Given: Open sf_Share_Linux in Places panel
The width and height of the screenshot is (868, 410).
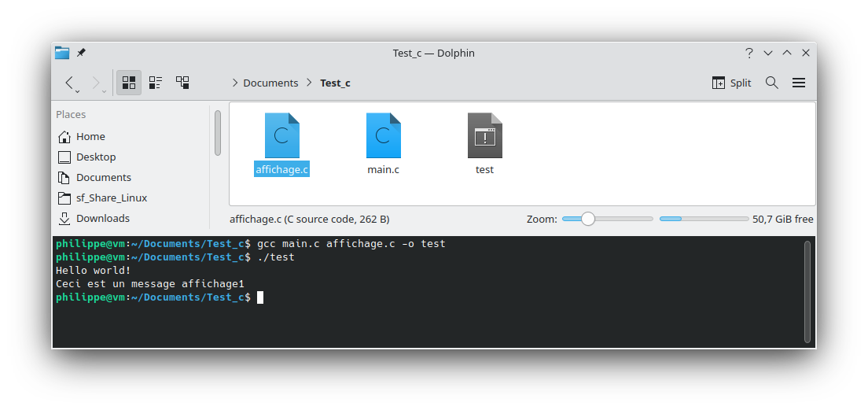Looking at the screenshot, I should (111, 198).
